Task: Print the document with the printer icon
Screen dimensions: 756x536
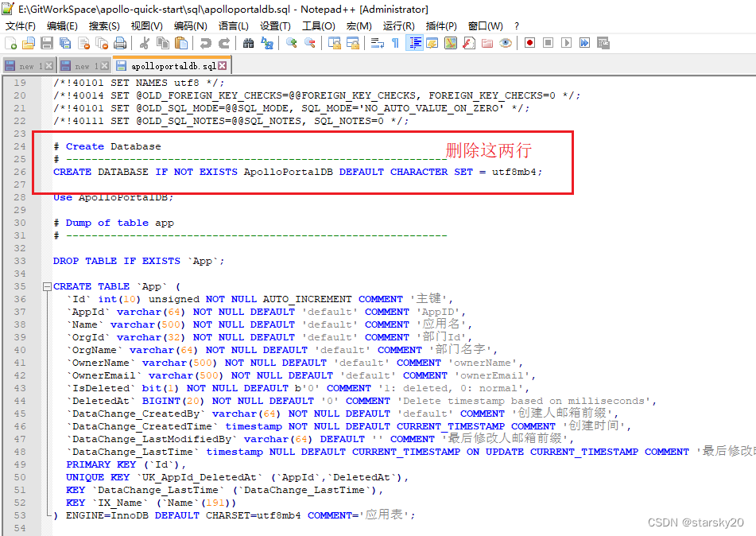Action: coord(120,44)
